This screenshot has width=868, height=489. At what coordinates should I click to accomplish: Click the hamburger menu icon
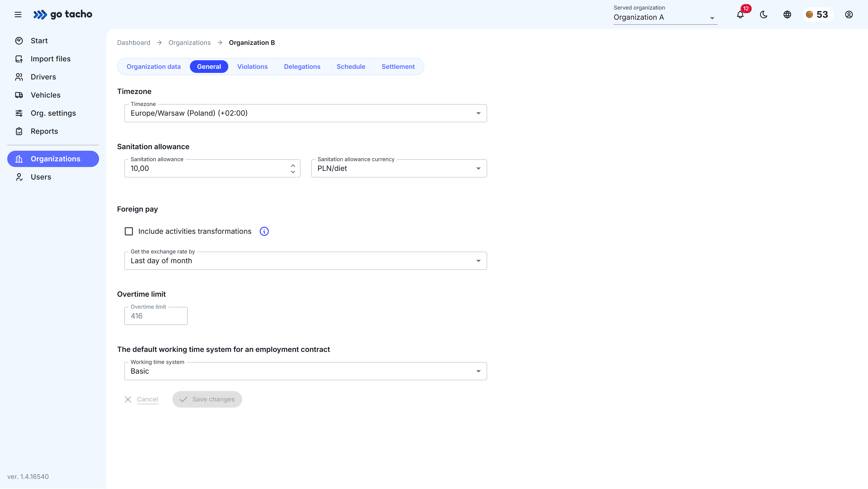(18, 14)
